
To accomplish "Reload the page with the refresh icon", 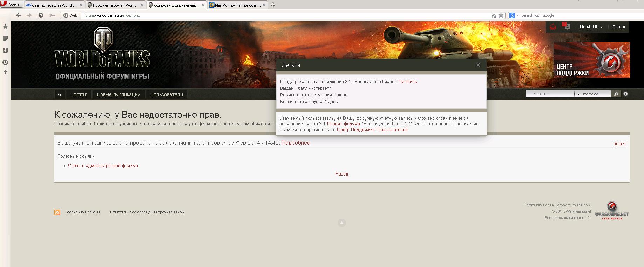I will coord(41,15).
